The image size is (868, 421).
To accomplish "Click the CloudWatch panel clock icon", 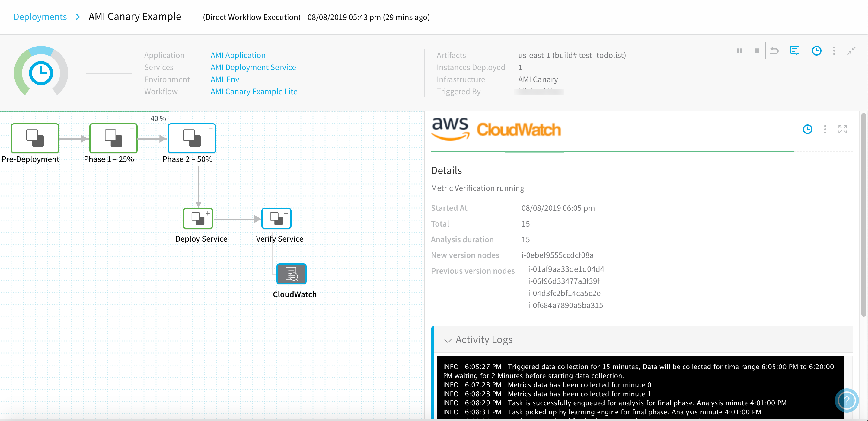I will [807, 129].
